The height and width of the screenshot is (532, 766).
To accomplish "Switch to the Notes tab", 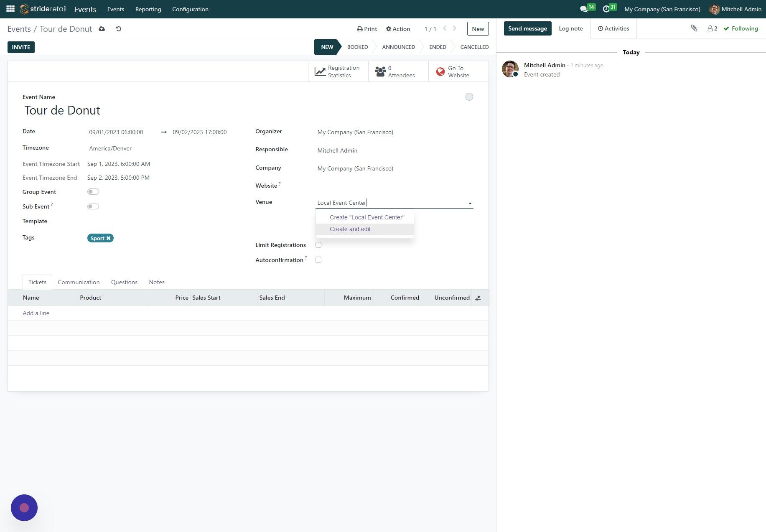I will 157,282.
